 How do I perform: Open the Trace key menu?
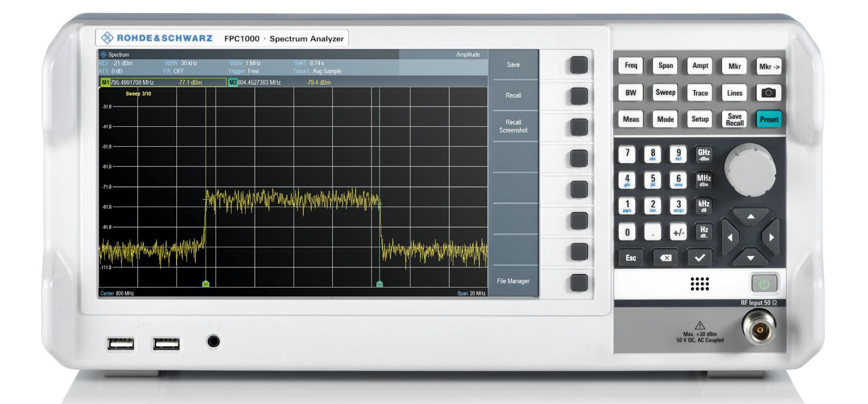pos(700,93)
